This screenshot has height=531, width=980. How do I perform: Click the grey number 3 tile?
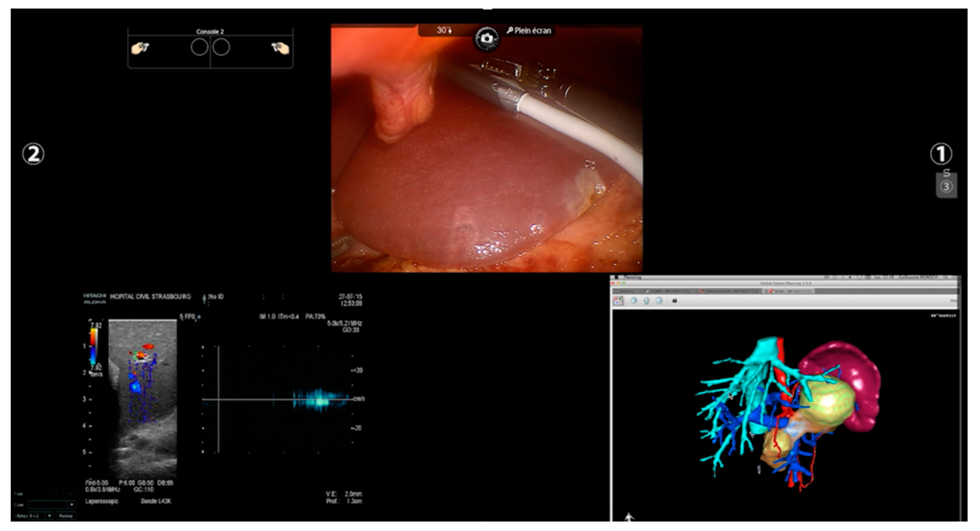coord(946,186)
